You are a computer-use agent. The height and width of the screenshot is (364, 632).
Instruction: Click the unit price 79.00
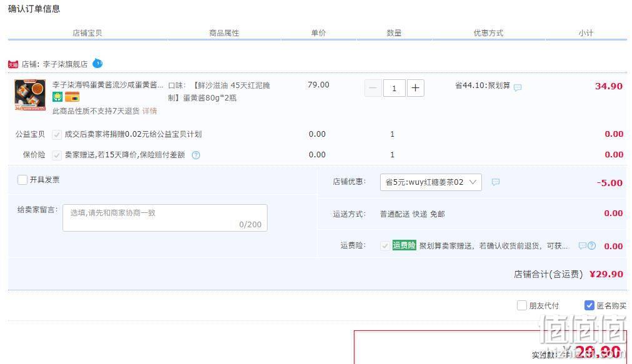[318, 85]
